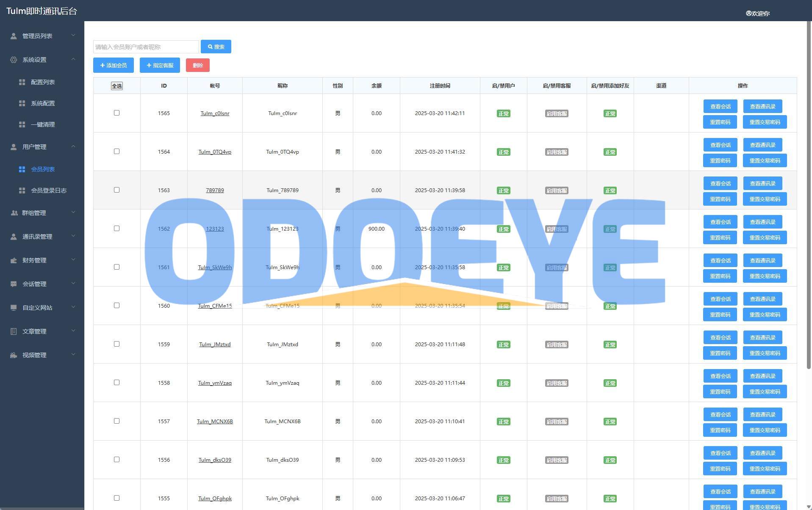Click the custom website monitor icon
This screenshot has width=812, height=510.
(14, 308)
